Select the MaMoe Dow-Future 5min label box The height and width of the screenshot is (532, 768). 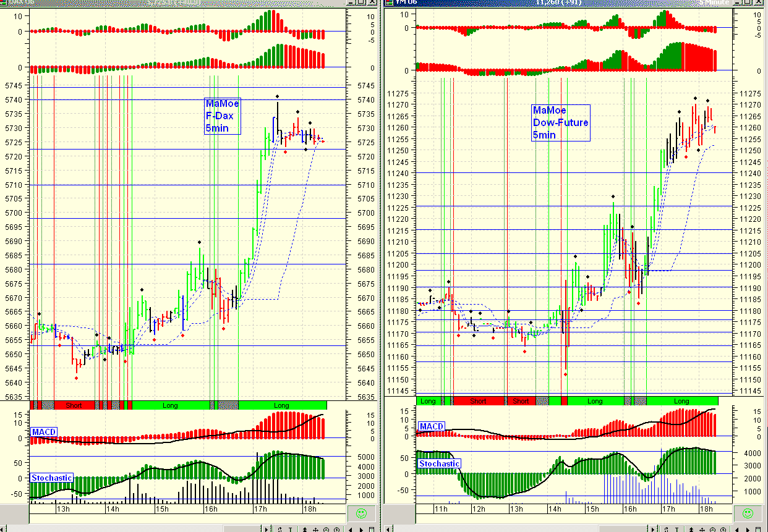pyautogui.click(x=560, y=123)
